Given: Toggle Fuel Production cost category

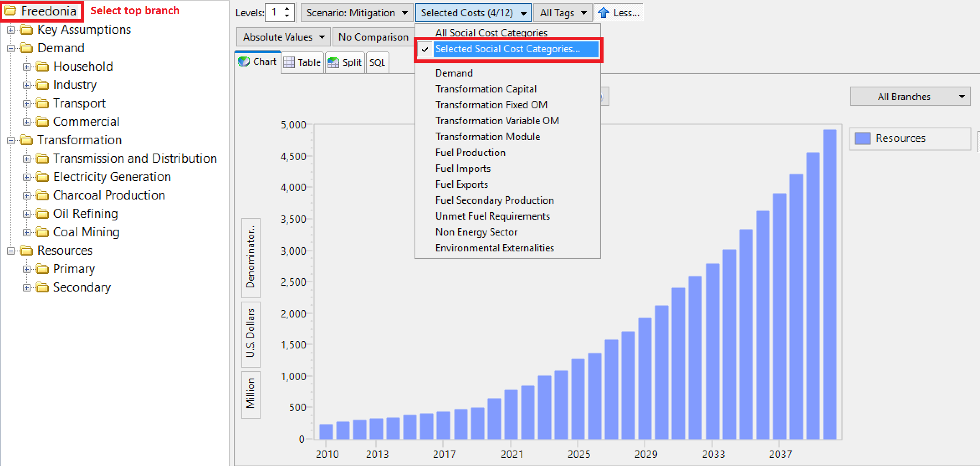Looking at the screenshot, I should click(508, 153).
